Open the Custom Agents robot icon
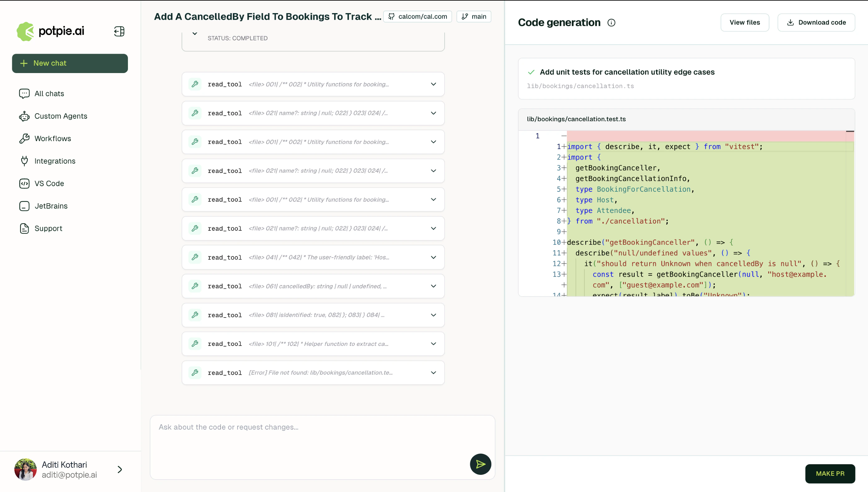The image size is (868, 492). click(24, 116)
